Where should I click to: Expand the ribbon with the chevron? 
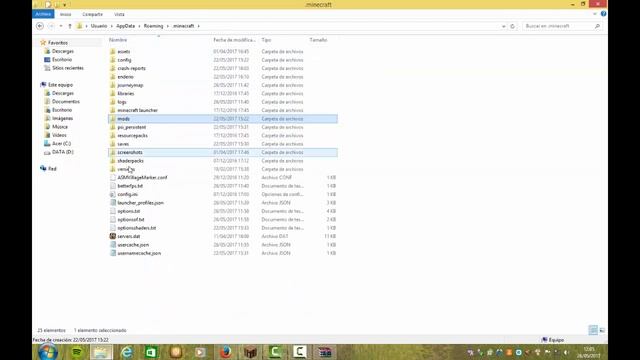[x=594, y=14]
